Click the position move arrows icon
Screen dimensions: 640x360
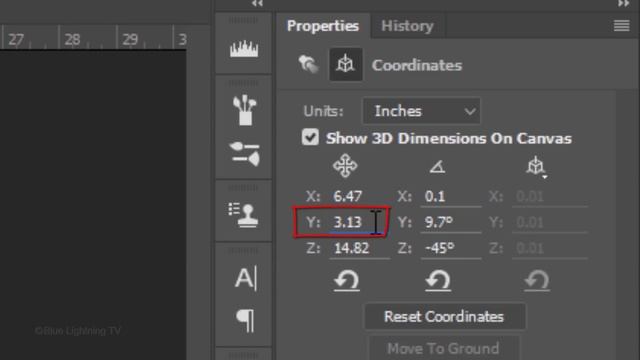click(345, 166)
